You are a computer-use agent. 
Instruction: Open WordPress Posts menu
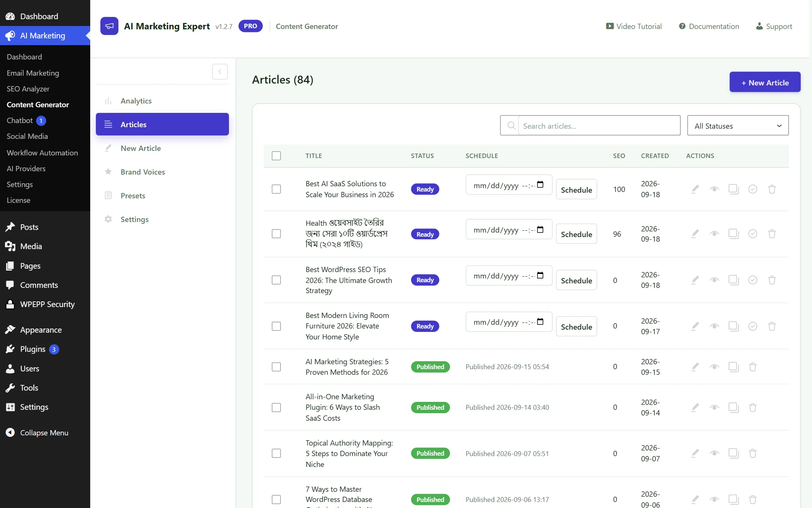tap(45, 227)
